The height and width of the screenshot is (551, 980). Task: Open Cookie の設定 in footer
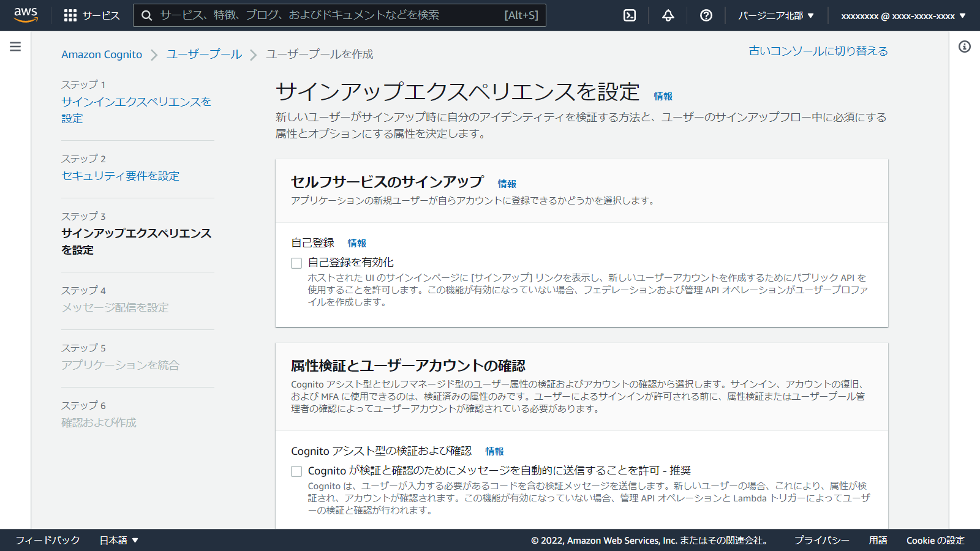point(935,540)
